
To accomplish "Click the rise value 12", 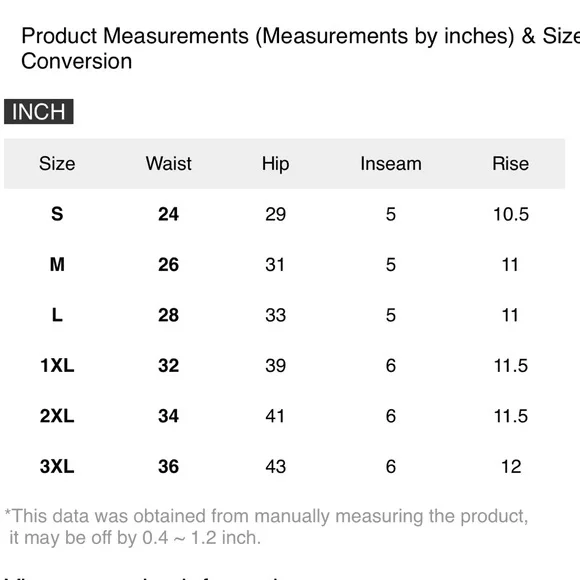I will point(511,466).
